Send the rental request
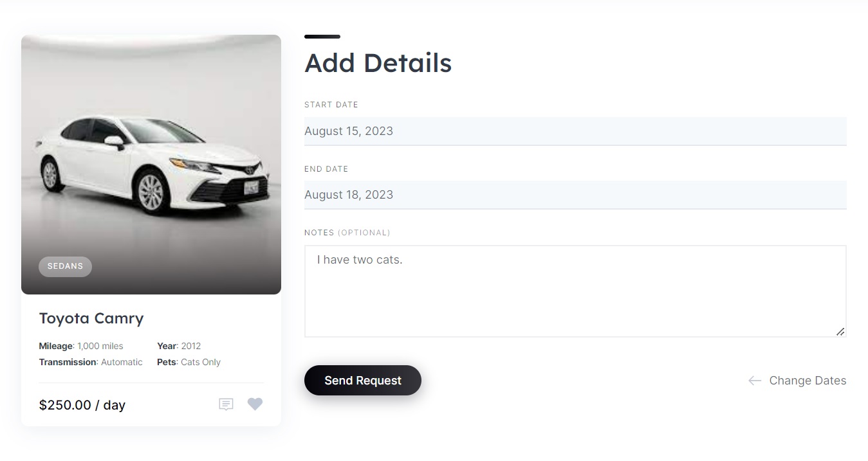The height and width of the screenshot is (461, 868). coord(363,381)
